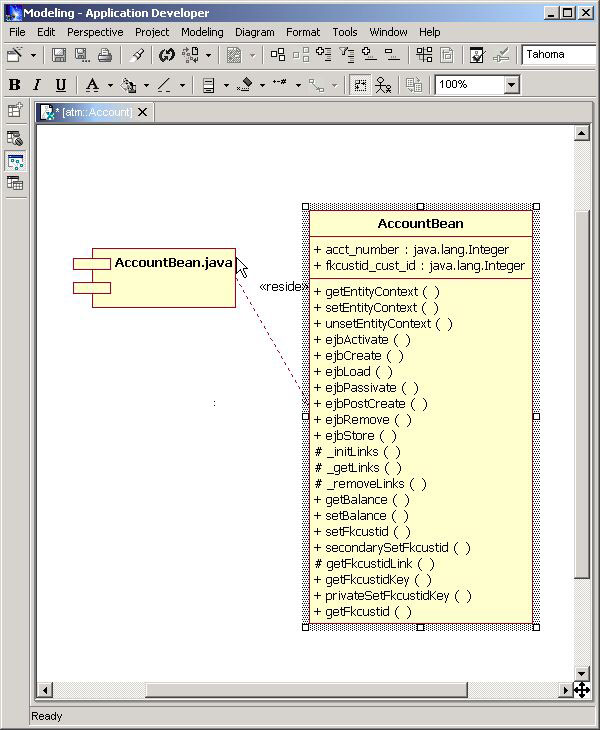Open the signature format dropdown arrow
The image size is (600, 730).
pyautogui.click(x=298, y=85)
